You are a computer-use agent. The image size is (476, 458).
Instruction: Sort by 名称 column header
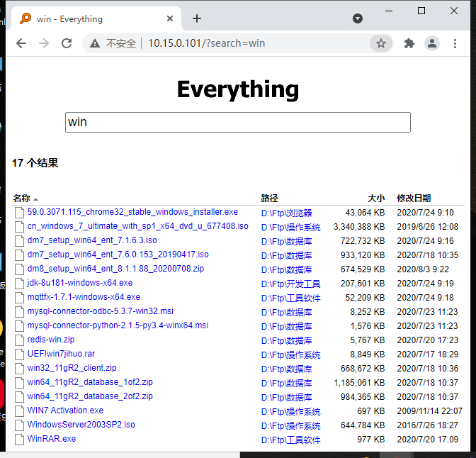tap(21, 199)
